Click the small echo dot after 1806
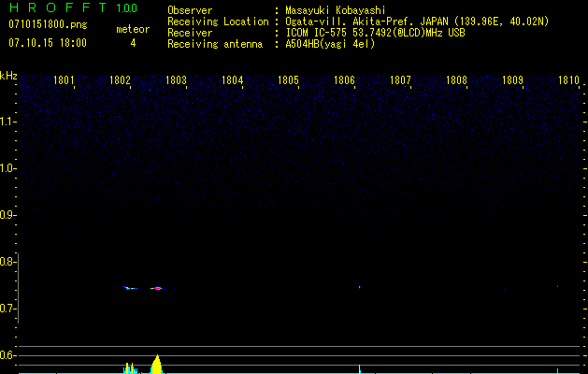The width and height of the screenshot is (588, 374). 359,287
